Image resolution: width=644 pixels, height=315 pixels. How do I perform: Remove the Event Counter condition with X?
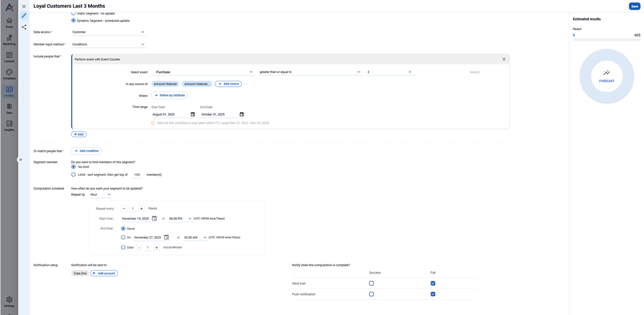[x=504, y=59]
